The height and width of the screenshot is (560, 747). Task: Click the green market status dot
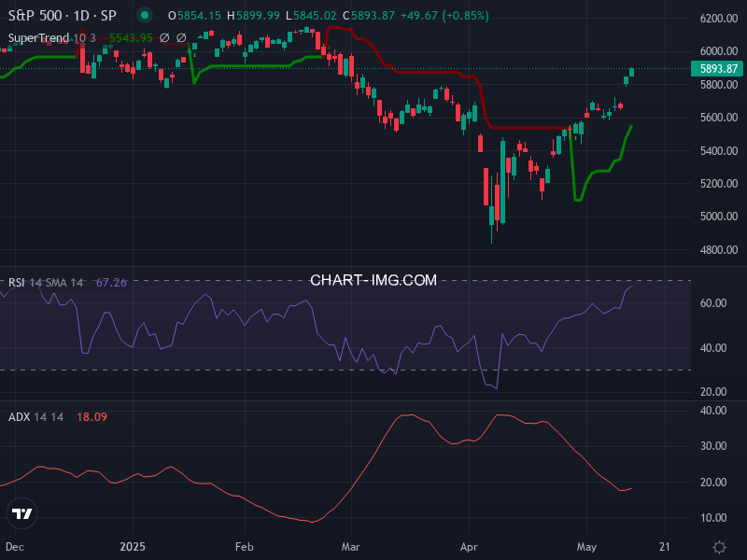click(145, 15)
